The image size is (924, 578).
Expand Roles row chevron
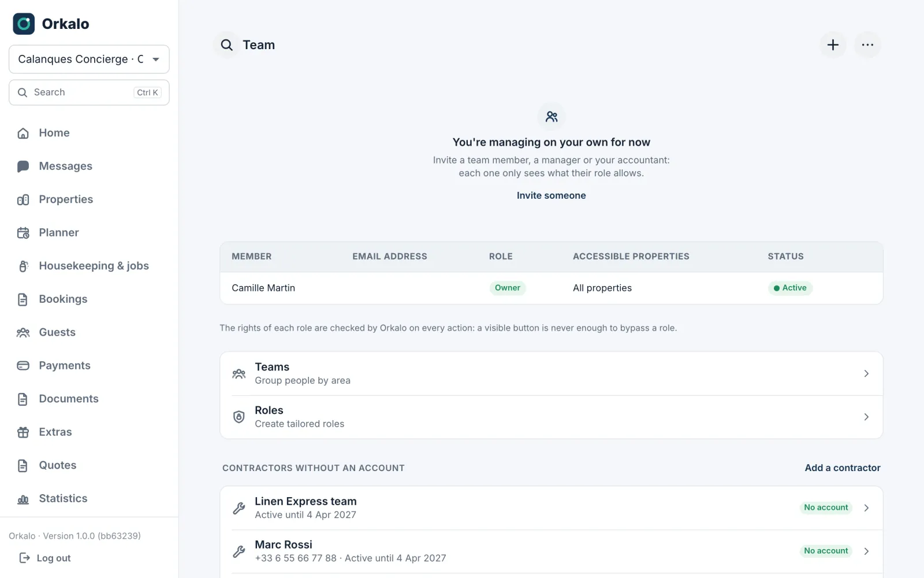(x=866, y=417)
